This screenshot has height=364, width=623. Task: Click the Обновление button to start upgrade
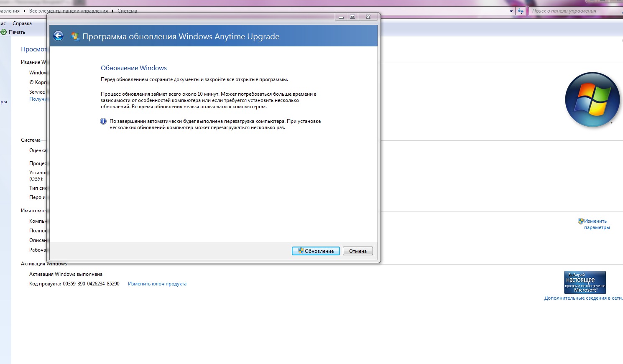tap(316, 251)
